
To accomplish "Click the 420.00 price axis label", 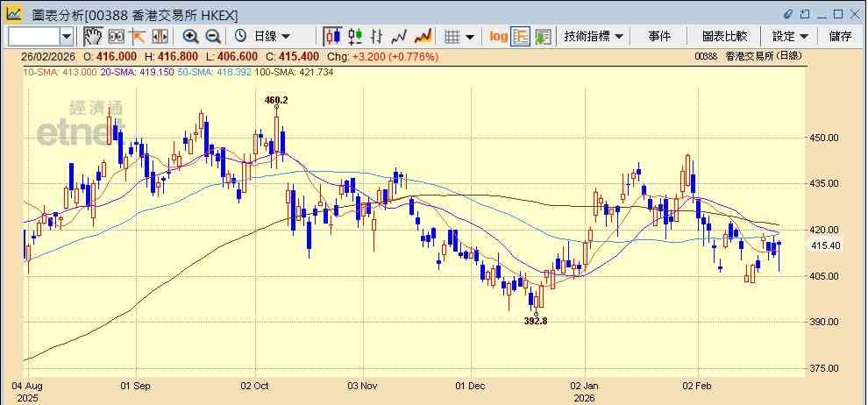I will point(824,230).
